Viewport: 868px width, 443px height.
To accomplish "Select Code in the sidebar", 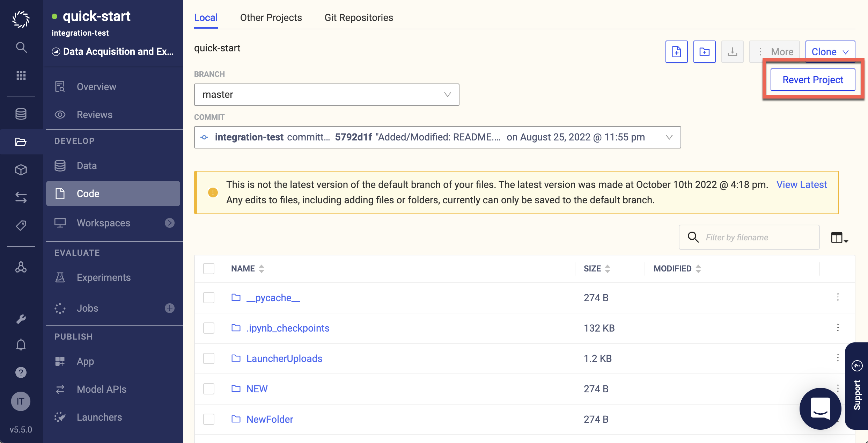I will click(113, 194).
